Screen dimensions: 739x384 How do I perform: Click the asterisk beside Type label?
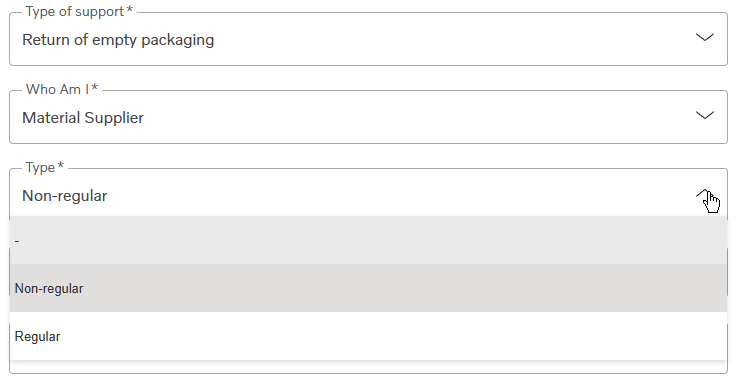click(x=60, y=165)
